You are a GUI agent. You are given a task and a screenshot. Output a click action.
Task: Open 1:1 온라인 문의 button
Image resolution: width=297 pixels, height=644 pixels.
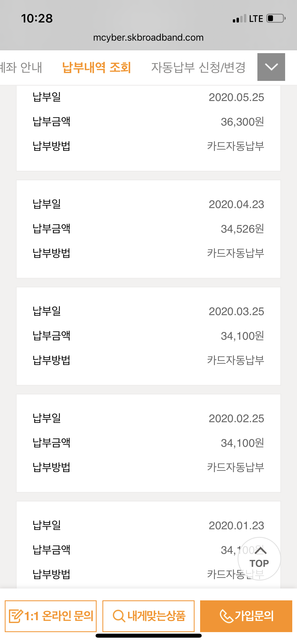(51, 616)
